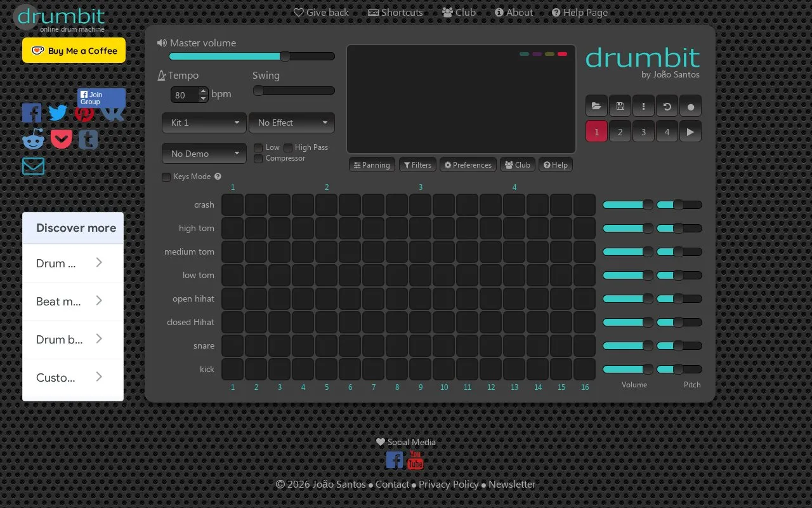
Task: Toggle open hihat pad on step 9
Action: pyautogui.click(x=420, y=299)
